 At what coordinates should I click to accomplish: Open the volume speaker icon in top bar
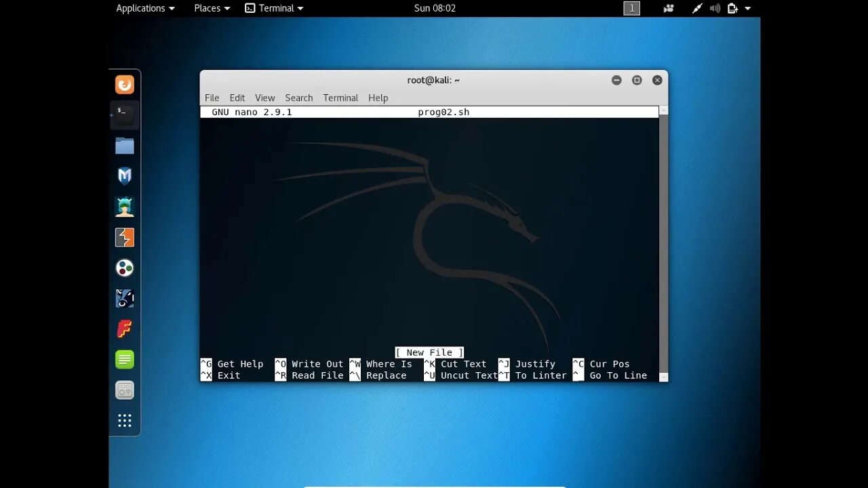click(x=715, y=8)
